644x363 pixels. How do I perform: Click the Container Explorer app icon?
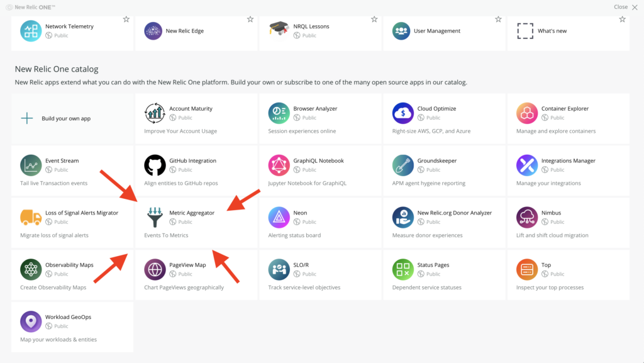point(527,113)
